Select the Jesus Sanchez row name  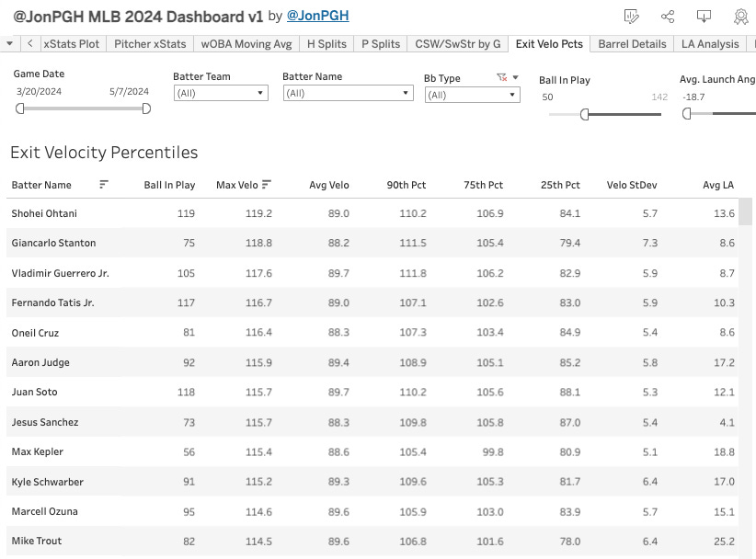45,422
